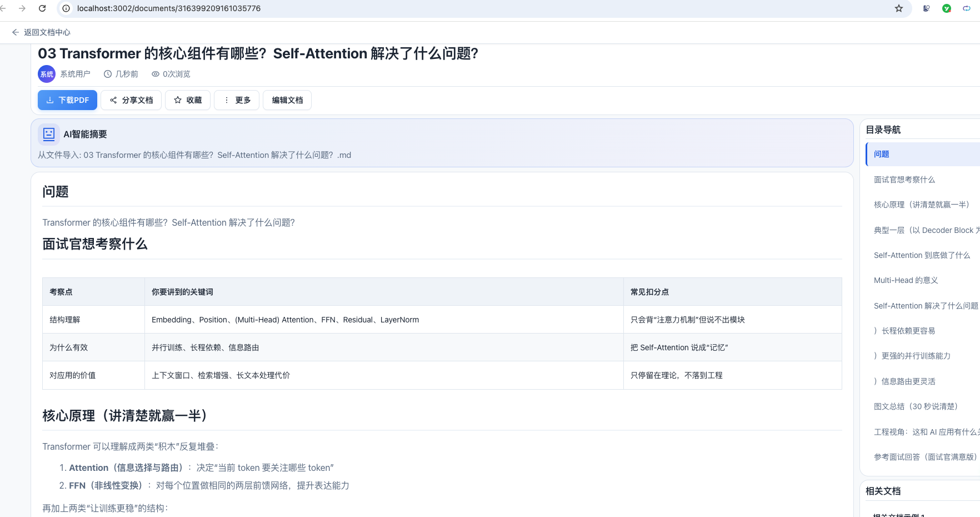Click the browser forward arrow
Screen dimensions: 980x517
pos(22,8)
